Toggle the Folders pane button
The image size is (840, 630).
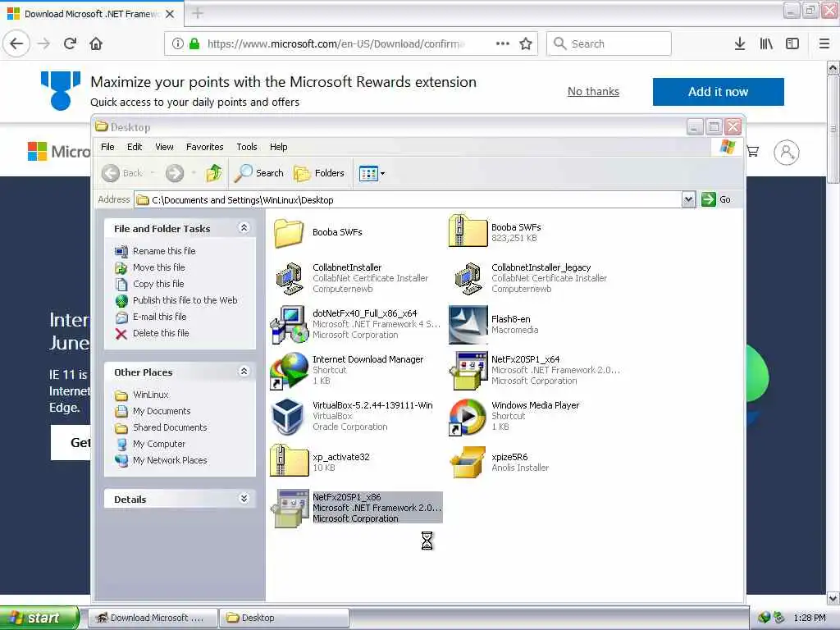point(319,173)
